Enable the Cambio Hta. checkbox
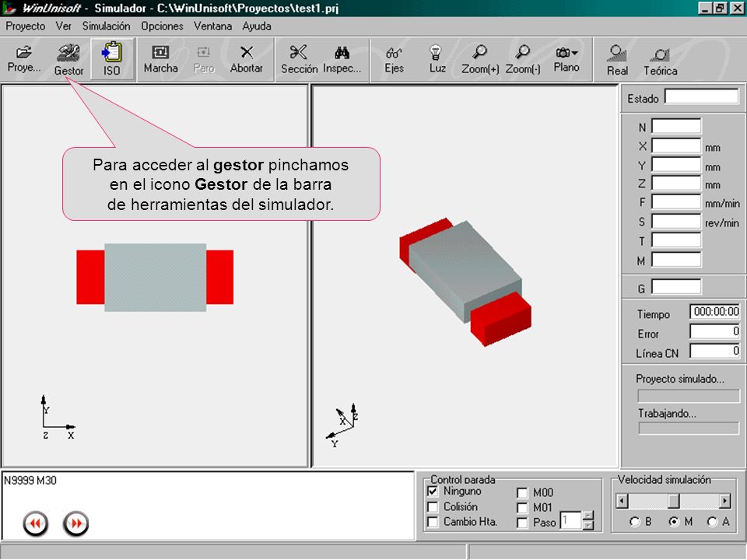This screenshot has width=747, height=560. (x=433, y=522)
